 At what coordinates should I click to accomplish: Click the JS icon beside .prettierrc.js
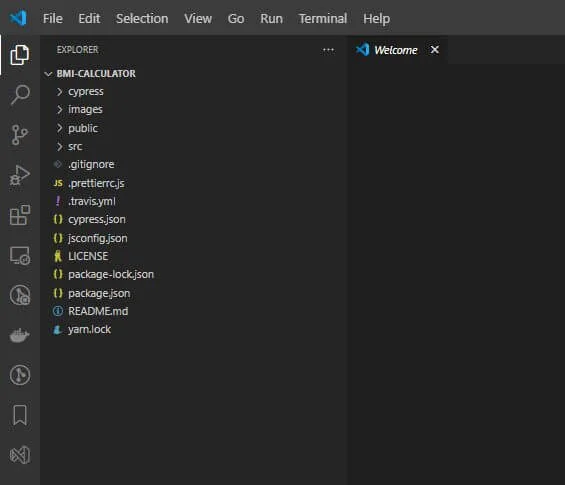tap(58, 183)
